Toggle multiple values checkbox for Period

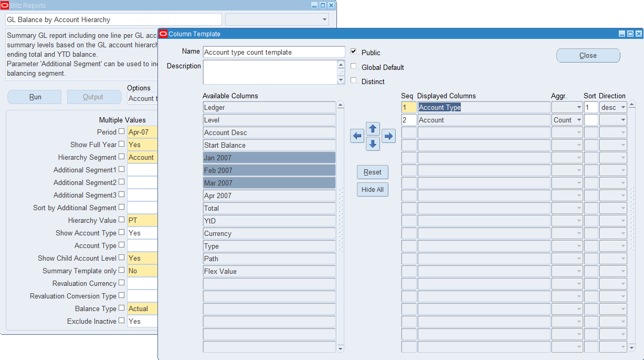122,131
